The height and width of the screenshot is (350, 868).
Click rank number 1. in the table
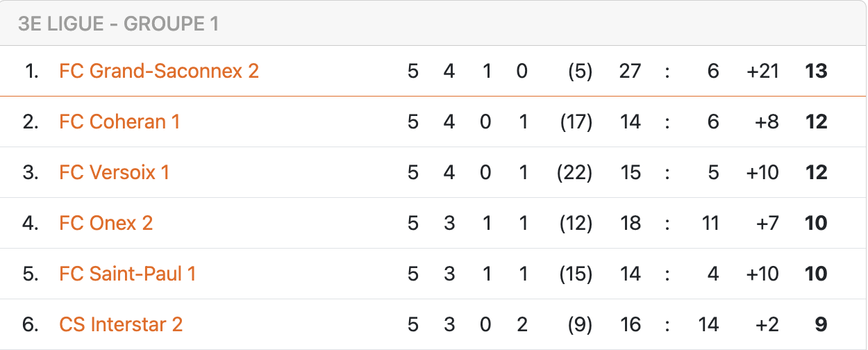(x=31, y=71)
